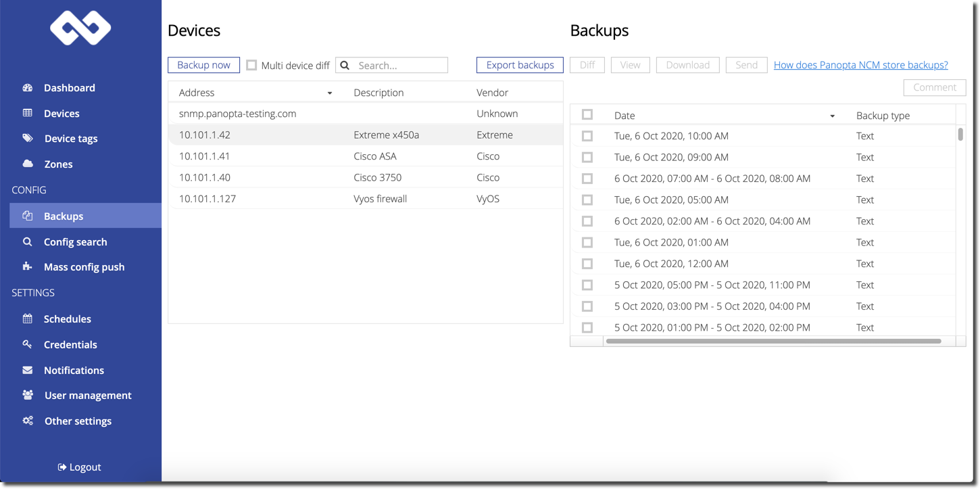980x489 pixels.
Task: Click the magnifier icon in device search
Action: [x=345, y=66]
